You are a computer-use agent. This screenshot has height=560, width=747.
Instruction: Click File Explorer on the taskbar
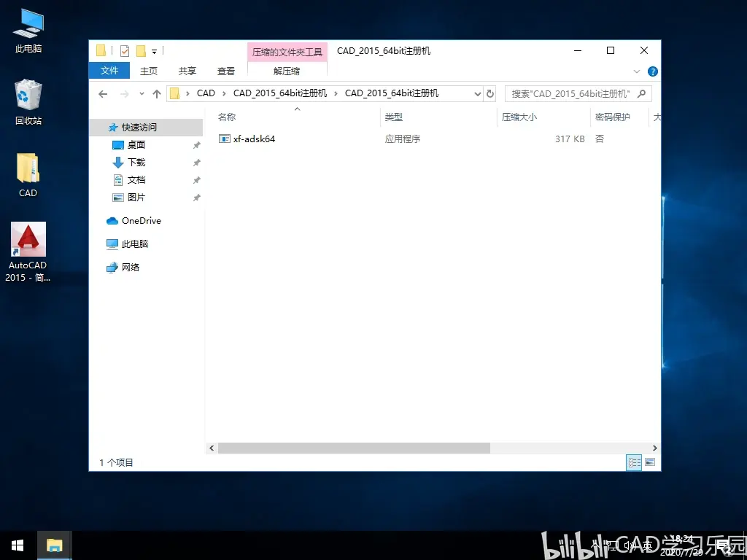54,545
